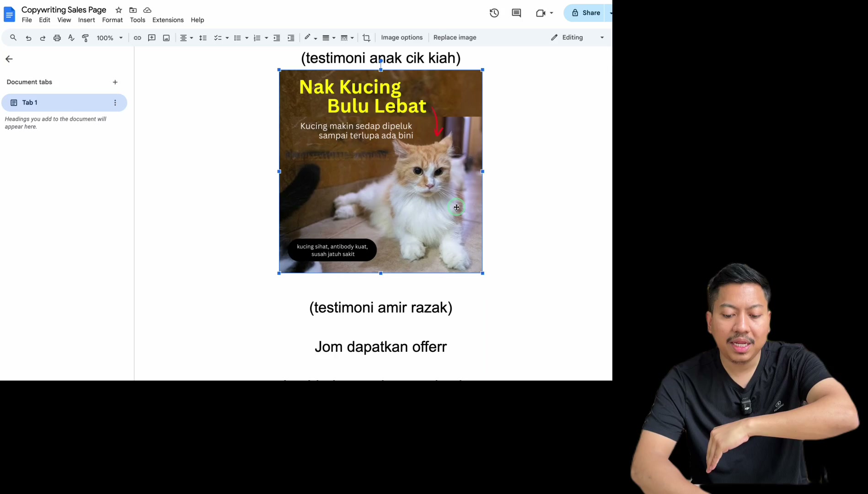
Task: Insert a link
Action: [137, 38]
